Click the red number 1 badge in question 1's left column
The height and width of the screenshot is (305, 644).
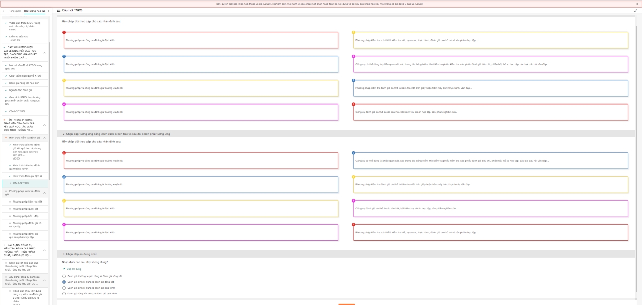point(64,32)
